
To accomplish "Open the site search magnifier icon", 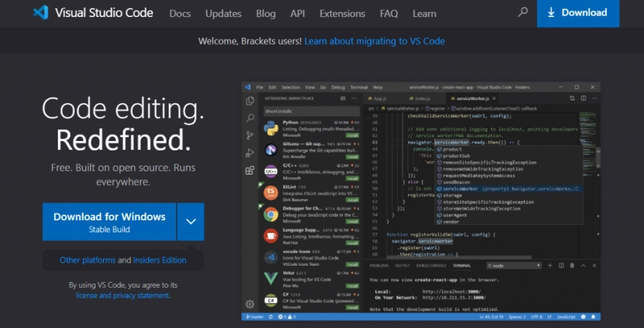I will (x=523, y=13).
